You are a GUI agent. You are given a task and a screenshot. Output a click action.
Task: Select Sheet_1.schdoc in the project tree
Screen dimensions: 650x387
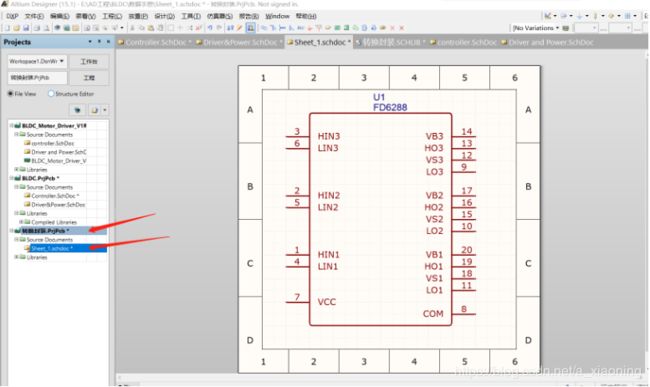pyautogui.click(x=52, y=248)
